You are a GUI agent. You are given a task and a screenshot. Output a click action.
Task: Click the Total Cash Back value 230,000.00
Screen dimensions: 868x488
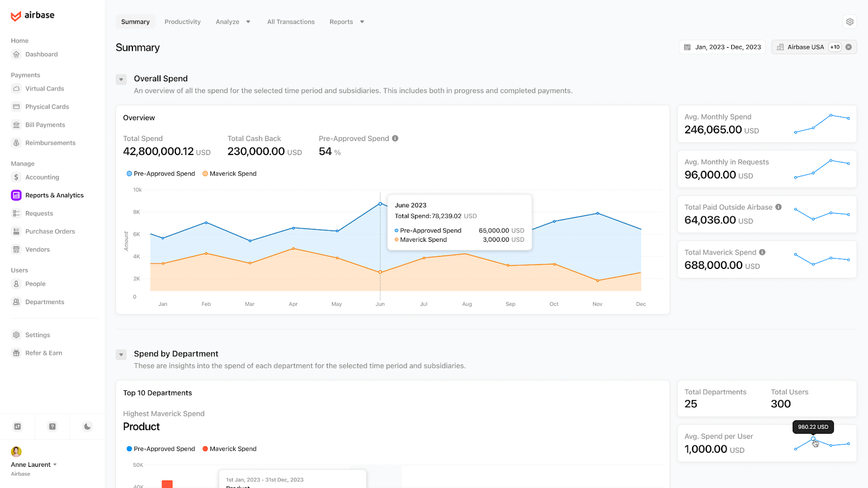pos(256,151)
